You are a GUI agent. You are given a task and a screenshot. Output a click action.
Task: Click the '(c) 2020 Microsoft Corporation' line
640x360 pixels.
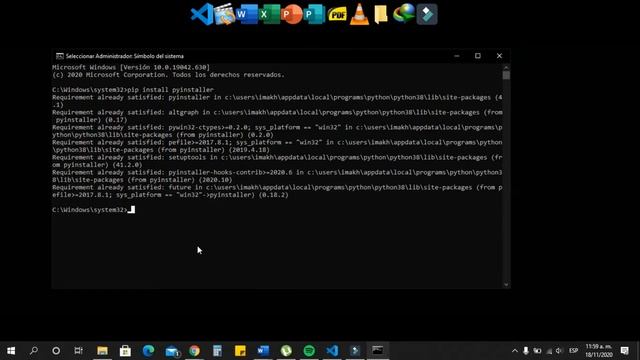(x=168, y=75)
